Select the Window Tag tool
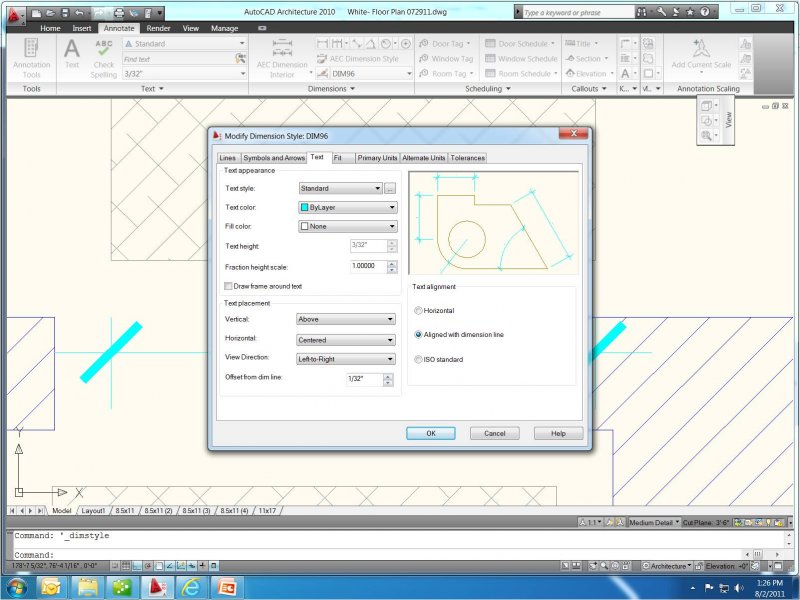The width and height of the screenshot is (800, 600). (x=446, y=59)
